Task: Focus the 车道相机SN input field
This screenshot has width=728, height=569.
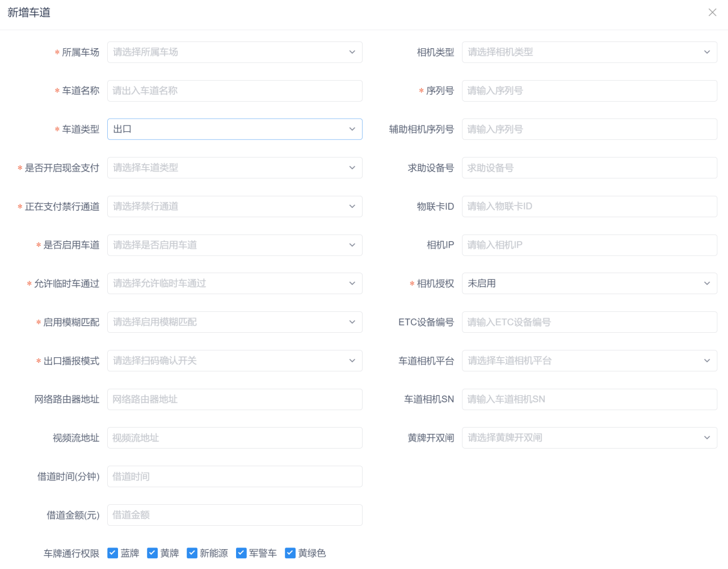Action: point(590,399)
